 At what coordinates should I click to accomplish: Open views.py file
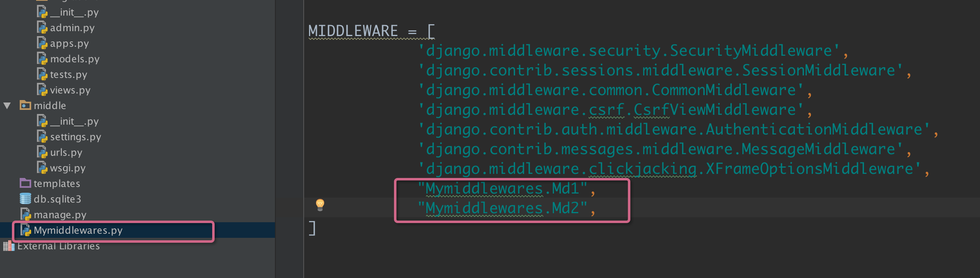[x=70, y=90]
